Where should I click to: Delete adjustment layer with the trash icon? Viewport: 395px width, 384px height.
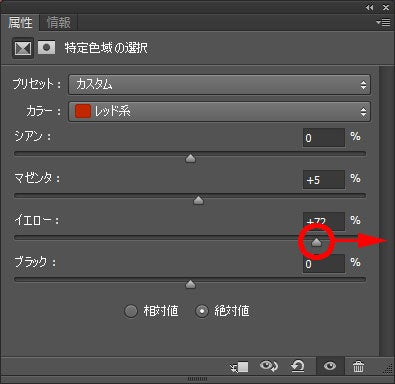tap(358, 366)
